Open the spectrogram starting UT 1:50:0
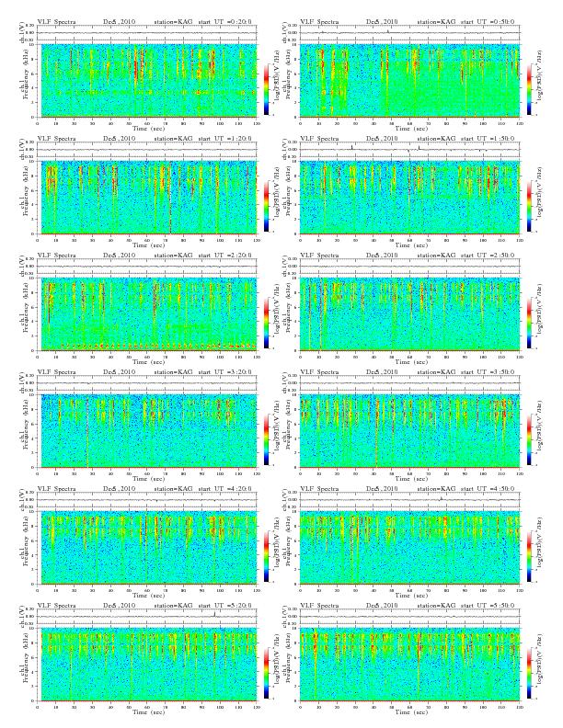Viewport: 563px width, 728px height. pyautogui.click(x=409, y=198)
